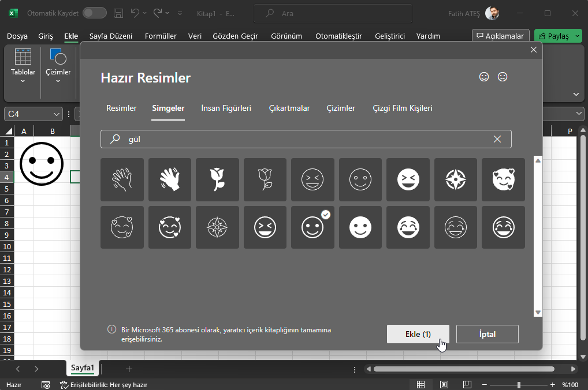
Task: Open the Çıkartmalar tab
Action: pos(289,108)
